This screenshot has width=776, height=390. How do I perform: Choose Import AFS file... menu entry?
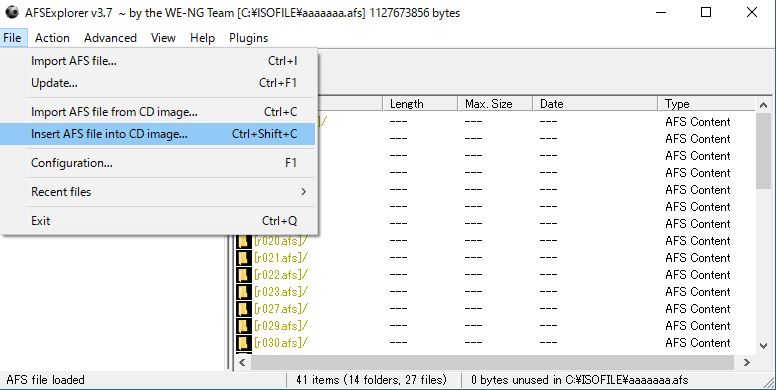[x=158, y=61]
